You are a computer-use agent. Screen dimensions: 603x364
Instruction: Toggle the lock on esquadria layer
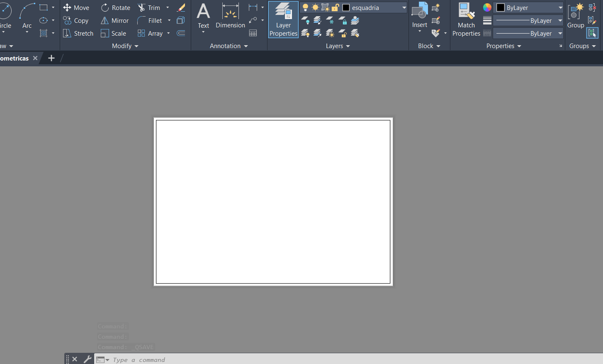tap(335, 8)
